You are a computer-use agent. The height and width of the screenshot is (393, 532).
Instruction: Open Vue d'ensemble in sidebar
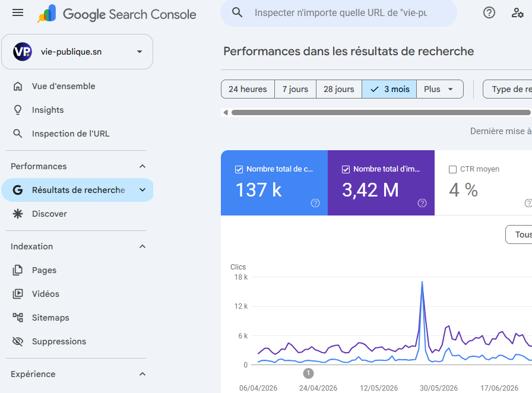pos(77,86)
